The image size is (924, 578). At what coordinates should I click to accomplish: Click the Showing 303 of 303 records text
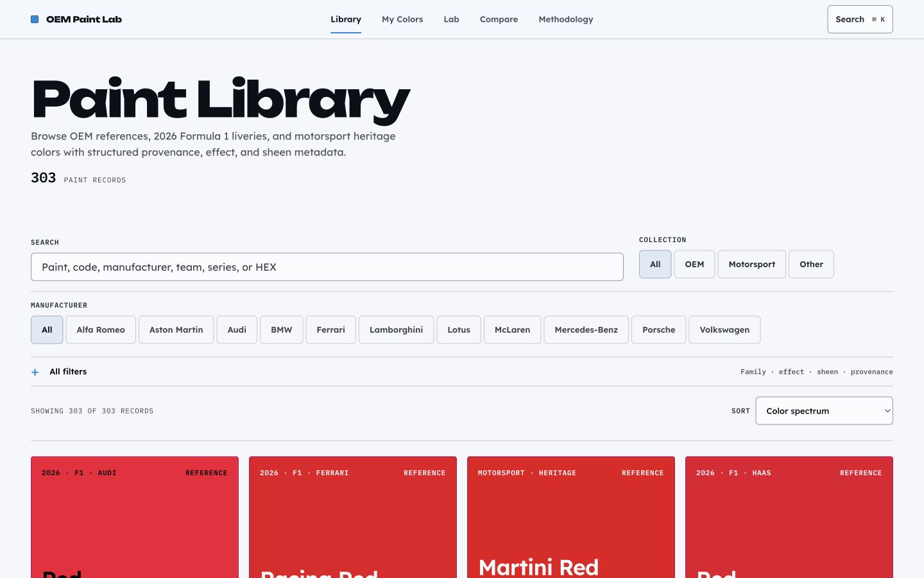click(92, 411)
